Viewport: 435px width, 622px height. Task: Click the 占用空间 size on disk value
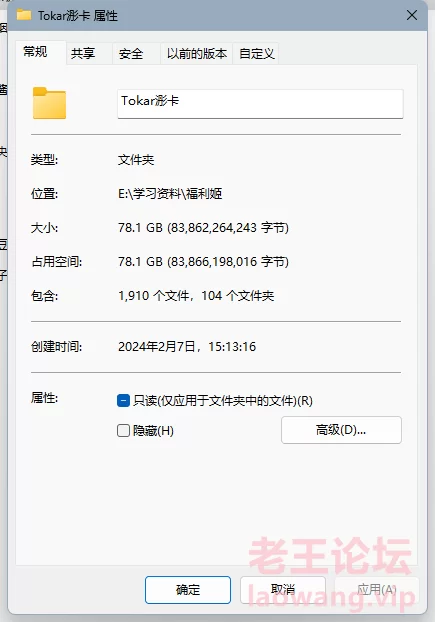[x=203, y=262]
